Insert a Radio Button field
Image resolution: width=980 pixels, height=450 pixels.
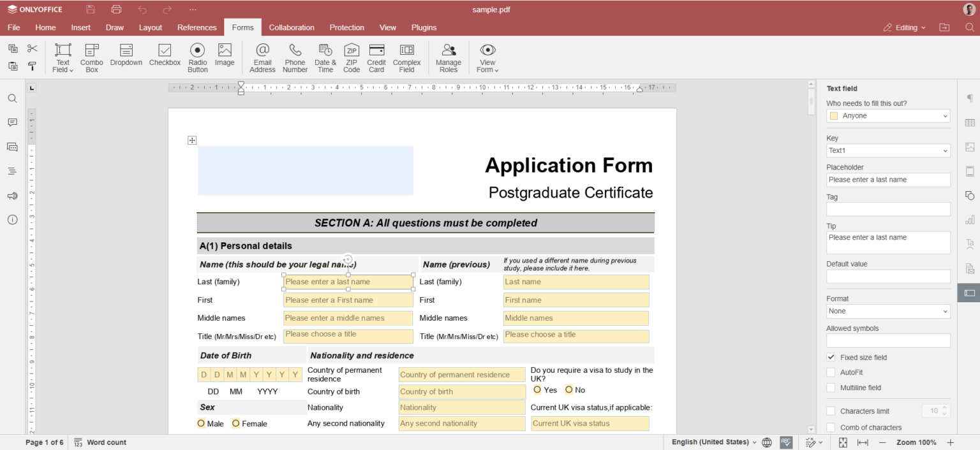pyautogui.click(x=197, y=57)
